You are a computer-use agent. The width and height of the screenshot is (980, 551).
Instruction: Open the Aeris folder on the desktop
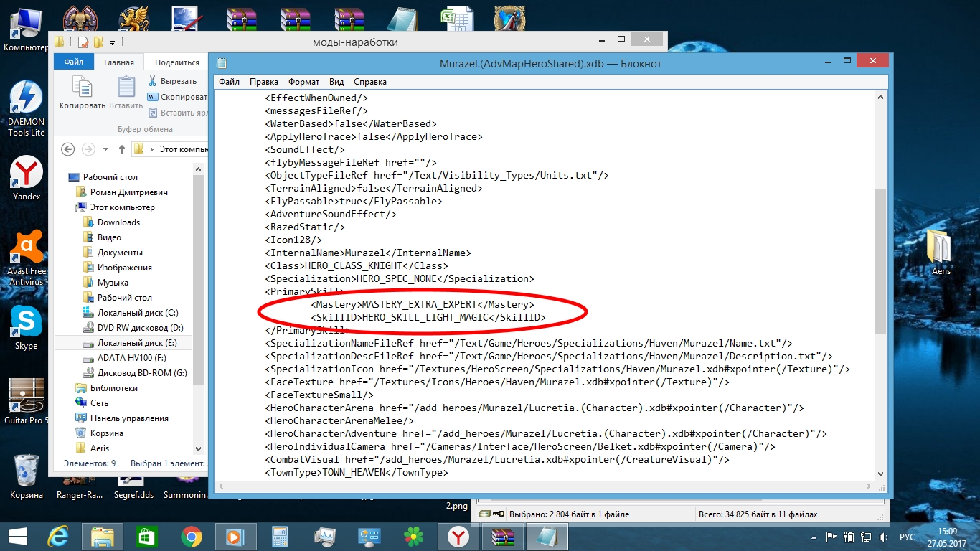[x=941, y=252]
